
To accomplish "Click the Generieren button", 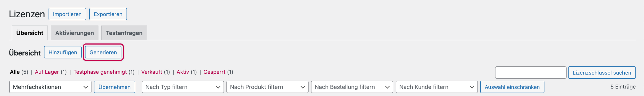I will click(103, 52).
